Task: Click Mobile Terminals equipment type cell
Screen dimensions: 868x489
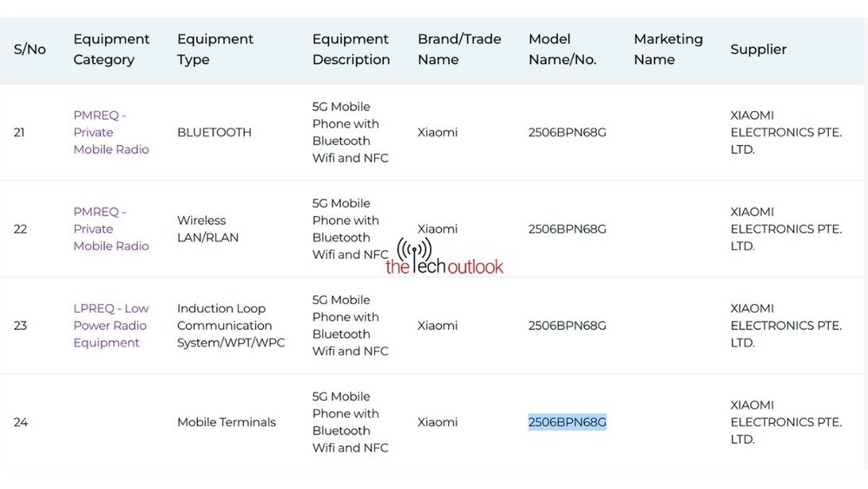Action: (227, 422)
